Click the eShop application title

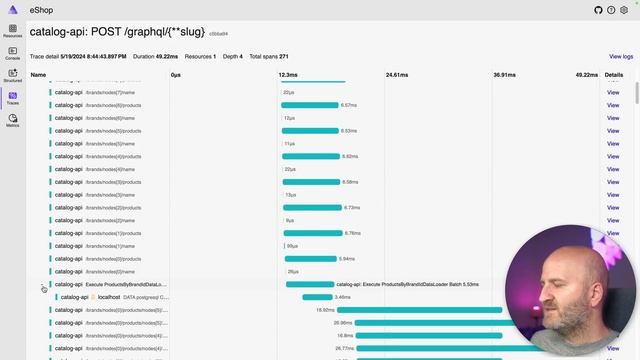point(41,10)
